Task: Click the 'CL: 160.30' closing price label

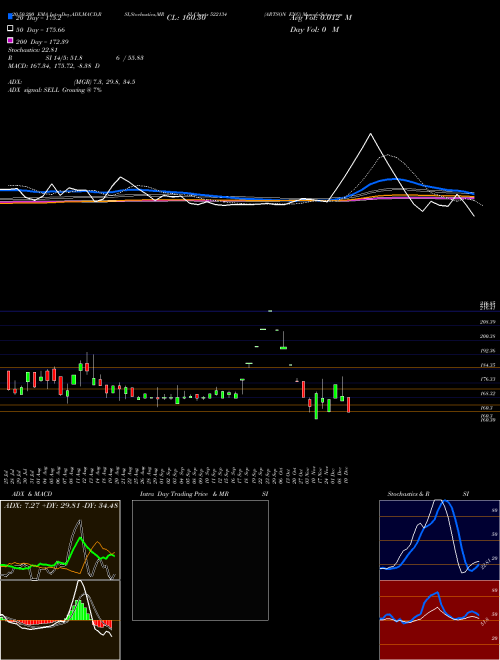Action: pyautogui.click(x=186, y=18)
